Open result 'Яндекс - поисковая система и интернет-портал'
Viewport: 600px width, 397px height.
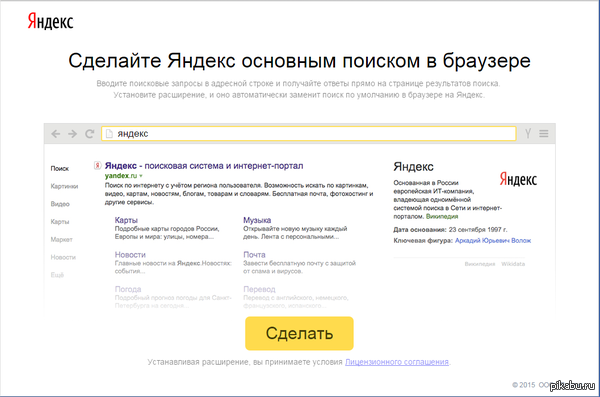pos(204,166)
